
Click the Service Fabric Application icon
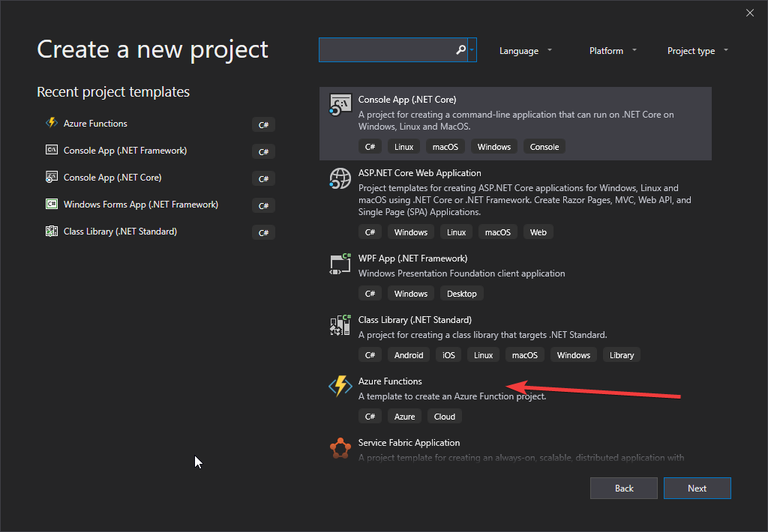coord(340,448)
